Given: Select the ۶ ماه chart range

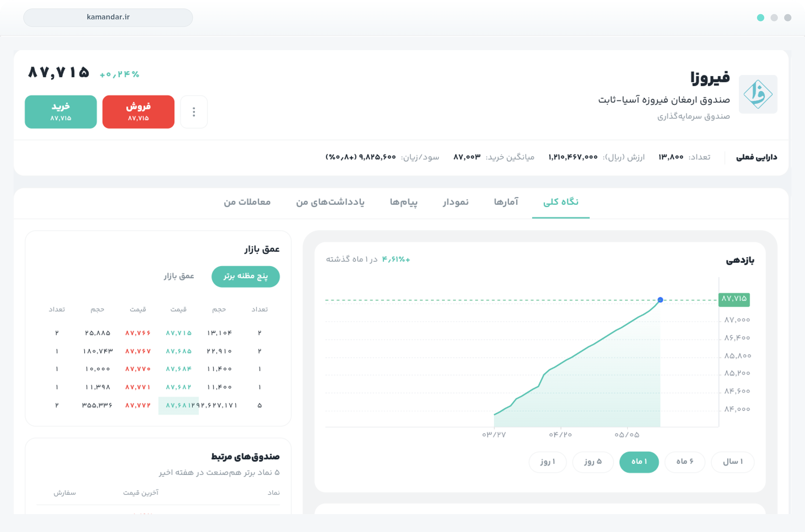Looking at the screenshot, I should (684, 462).
